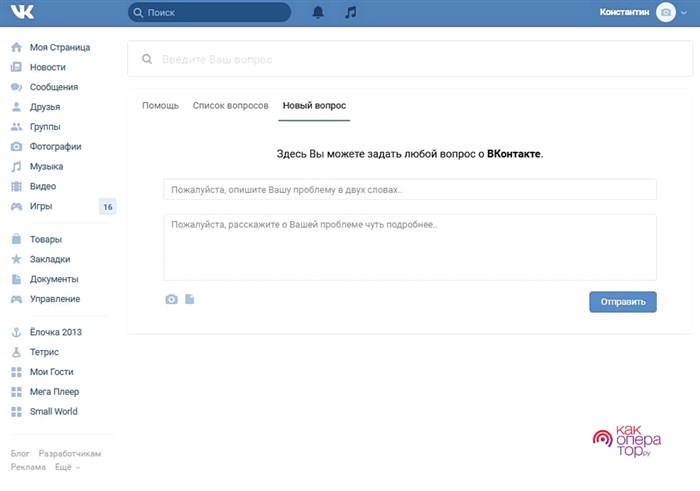Expand the profile menu chevron next to Константин
The image size is (700, 491).
pyautogui.click(x=683, y=13)
